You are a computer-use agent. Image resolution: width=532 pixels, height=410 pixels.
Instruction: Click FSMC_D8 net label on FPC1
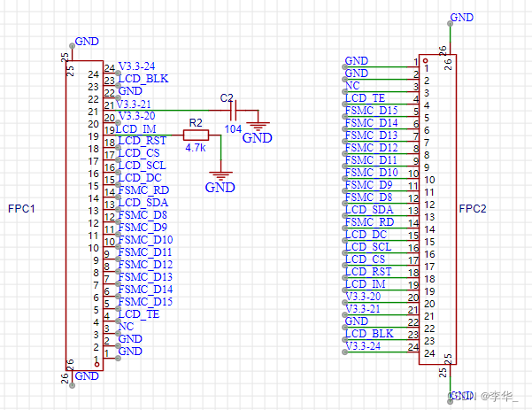click(x=143, y=215)
